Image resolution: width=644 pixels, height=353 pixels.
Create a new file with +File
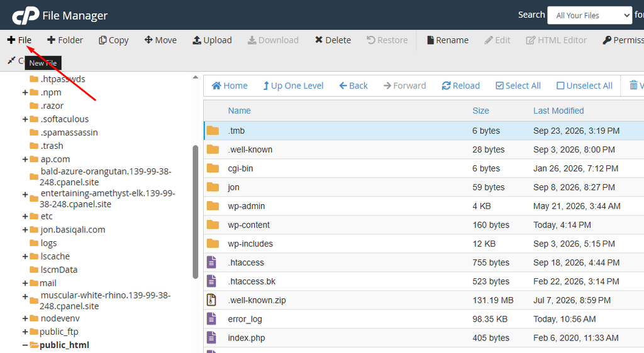click(x=19, y=40)
